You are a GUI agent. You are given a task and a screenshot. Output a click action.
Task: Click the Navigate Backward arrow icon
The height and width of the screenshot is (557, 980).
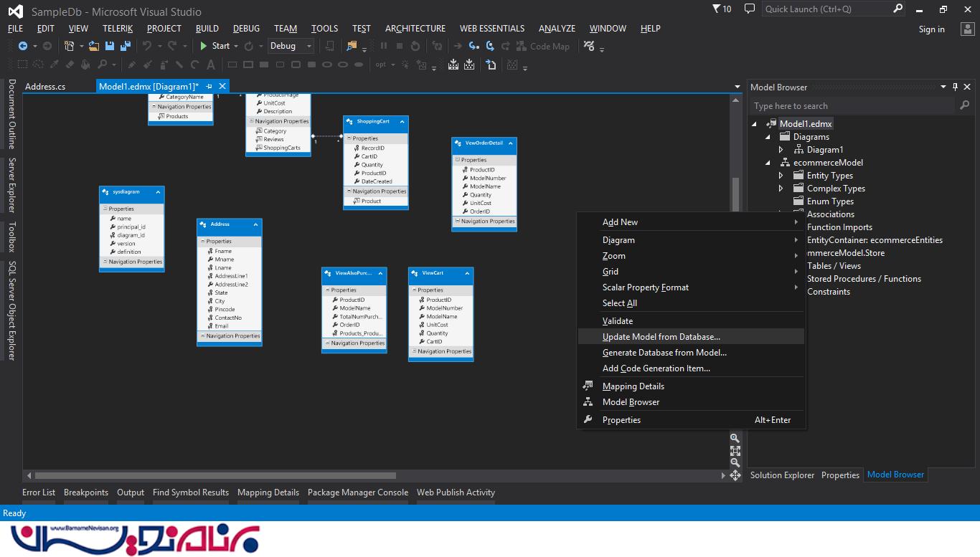point(23,46)
